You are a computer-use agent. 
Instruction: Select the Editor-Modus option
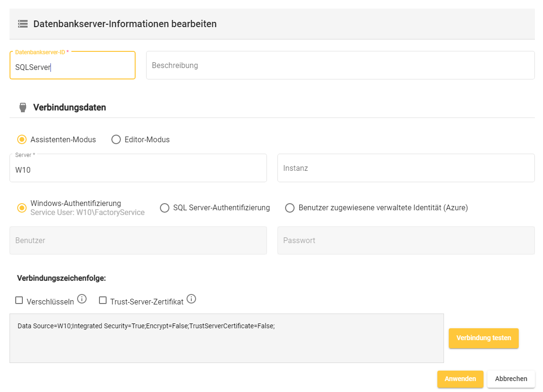(x=116, y=139)
